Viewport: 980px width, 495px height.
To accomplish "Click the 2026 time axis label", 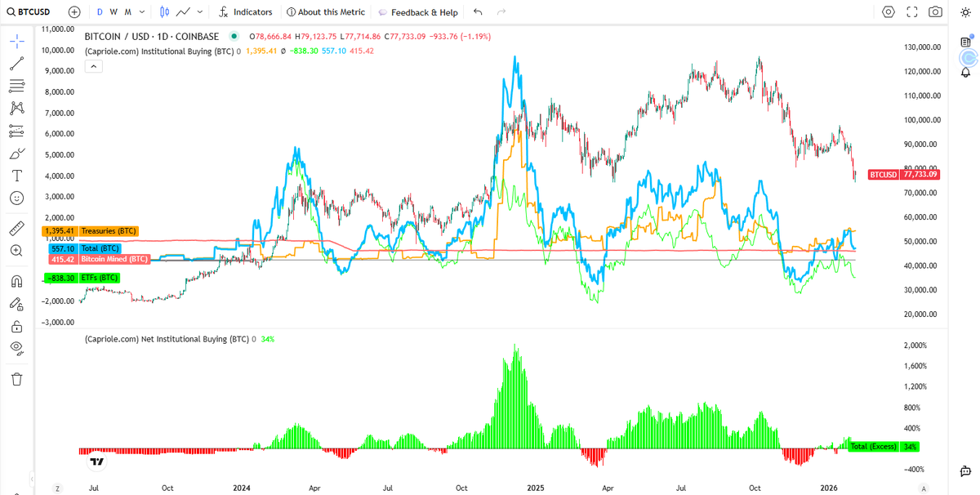I will pos(829,488).
